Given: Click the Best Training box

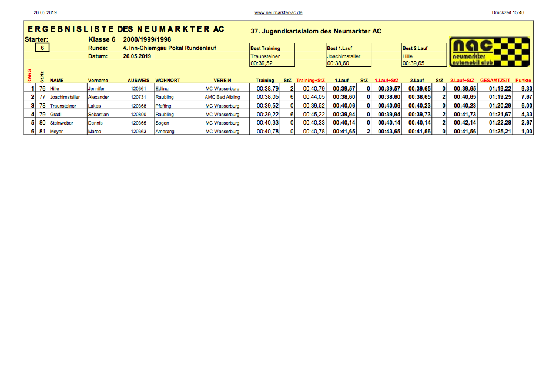Looking at the screenshot, I should [272, 55].
